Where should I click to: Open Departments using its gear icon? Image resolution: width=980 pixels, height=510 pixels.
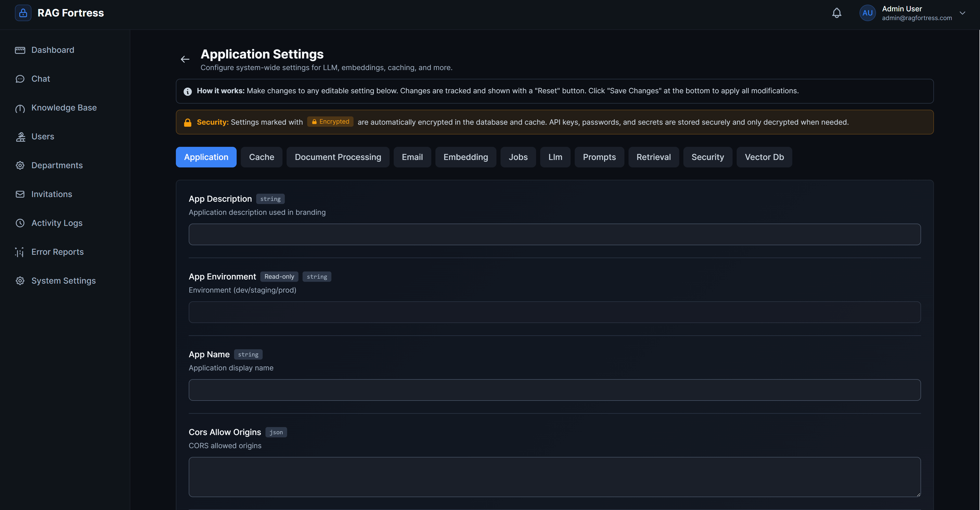pyautogui.click(x=20, y=165)
